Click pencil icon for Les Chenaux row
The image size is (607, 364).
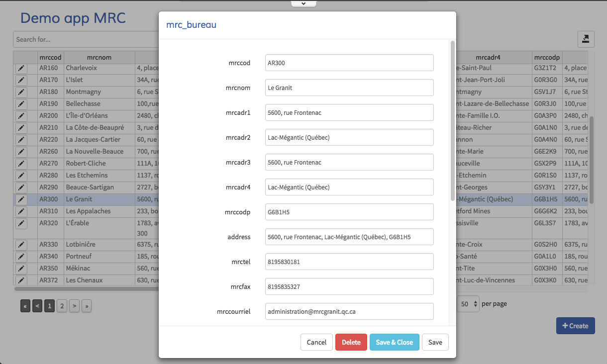21,280
